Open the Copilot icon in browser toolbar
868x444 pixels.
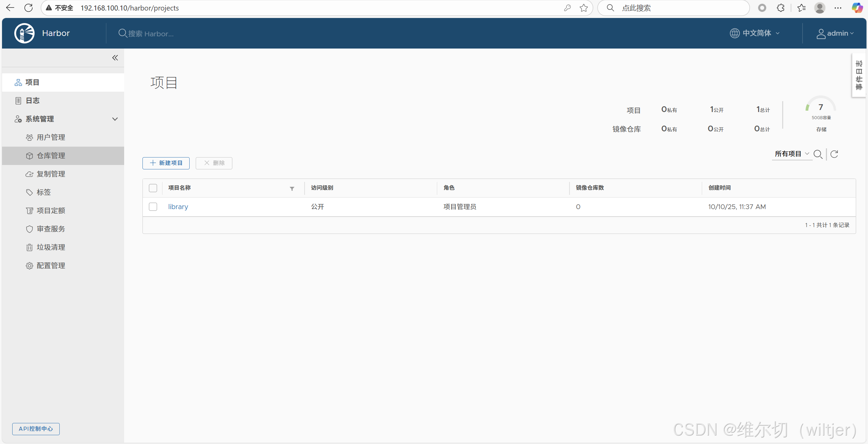point(857,8)
